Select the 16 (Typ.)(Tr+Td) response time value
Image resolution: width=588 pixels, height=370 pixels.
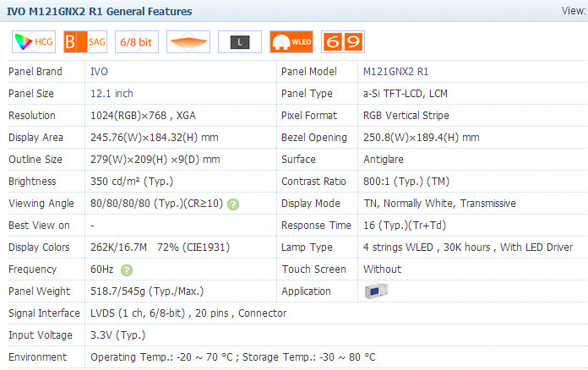405,226
